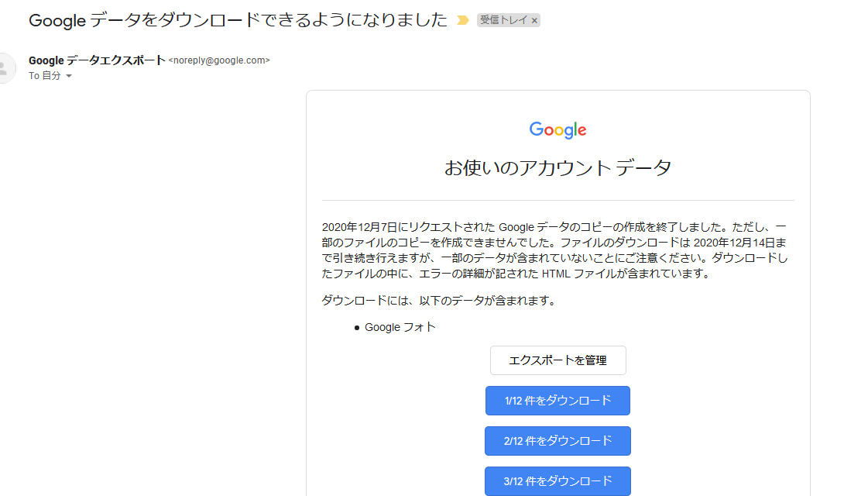Image resolution: width=868 pixels, height=496 pixels.
Task: Click the yellow importance marker icon
Action: (463, 20)
